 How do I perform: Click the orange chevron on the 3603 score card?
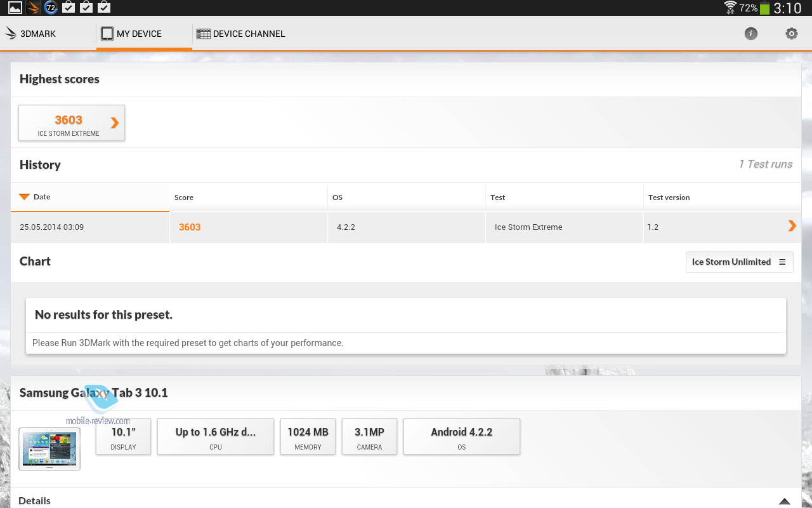tap(115, 123)
